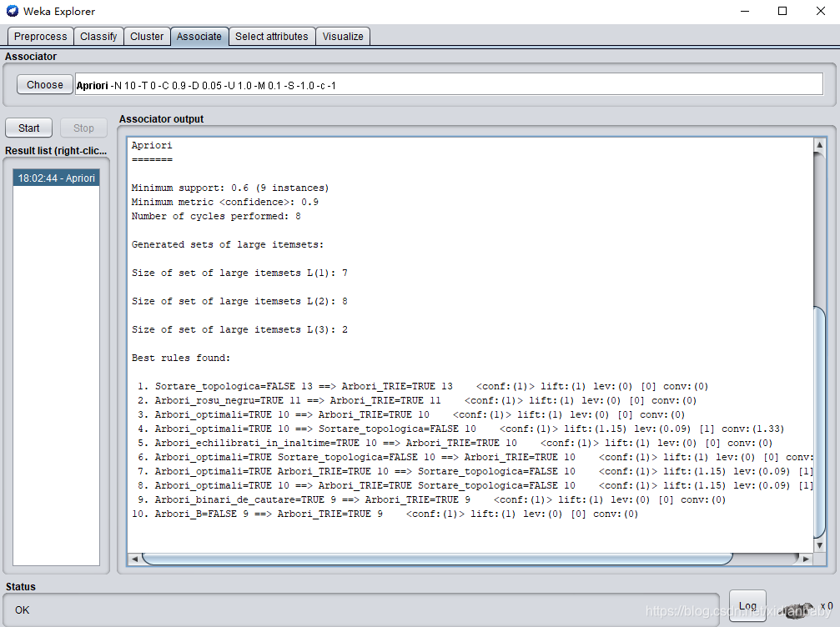Click rule 5 Arbori_echilibrati_in_inaltime=TRUE
840x627 pixels.
(x=455, y=444)
